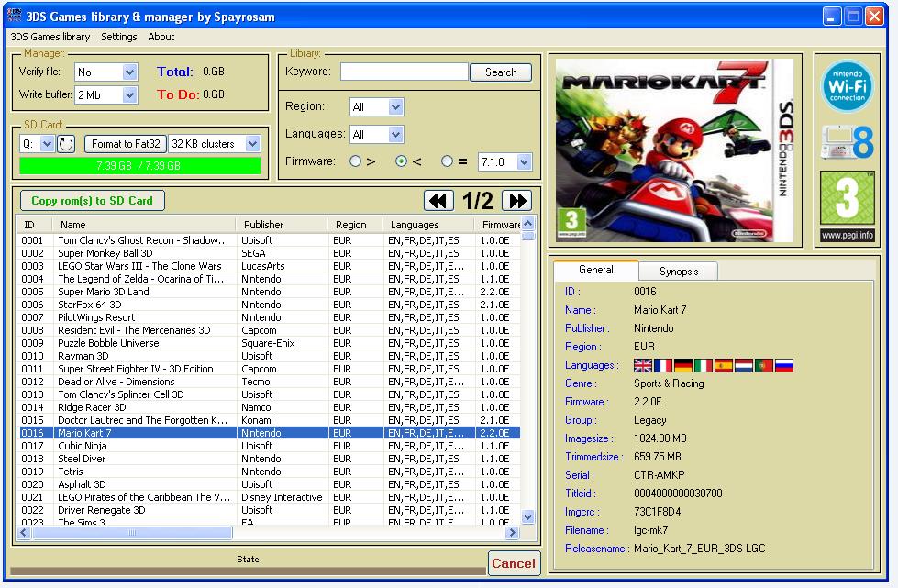Click the Portuguese flag in Languages

coord(764,365)
